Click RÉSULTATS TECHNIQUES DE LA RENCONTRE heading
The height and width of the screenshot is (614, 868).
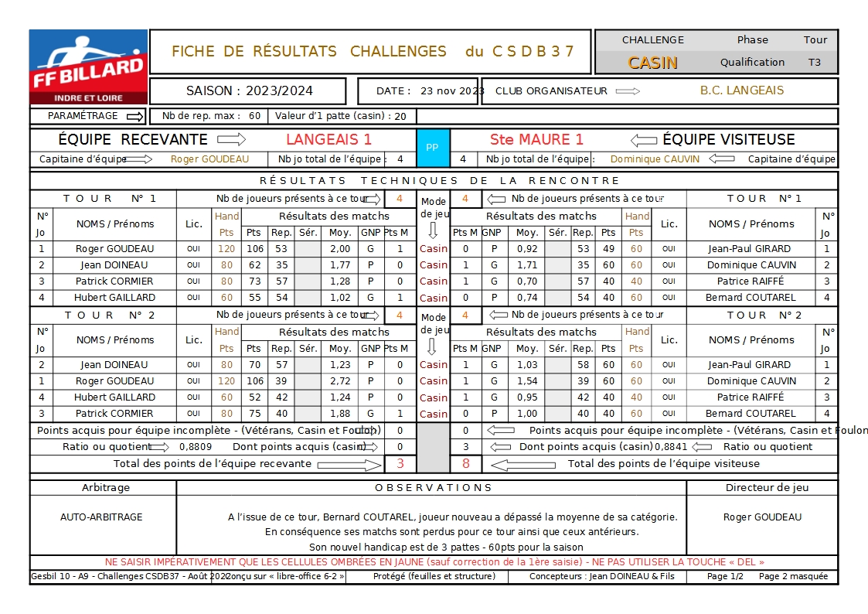[x=440, y=180]
